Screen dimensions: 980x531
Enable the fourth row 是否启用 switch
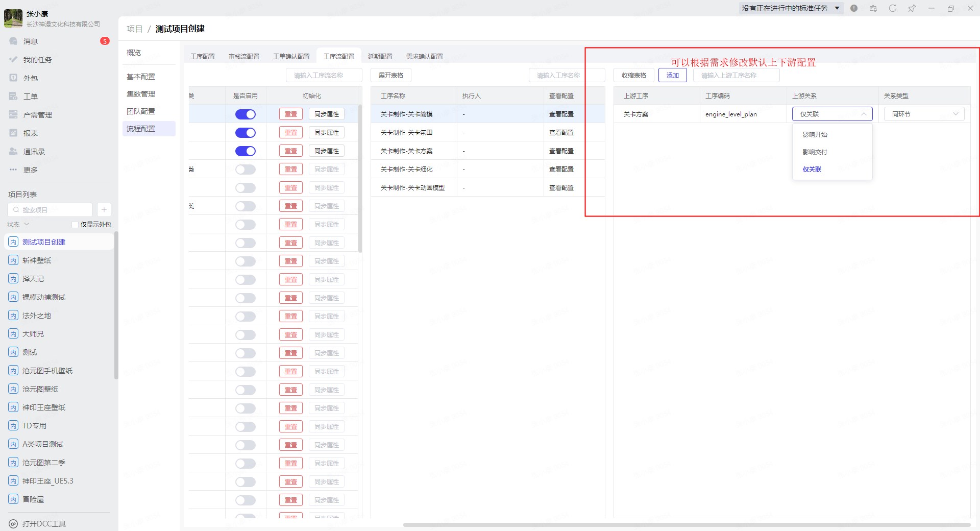[245, 170]
